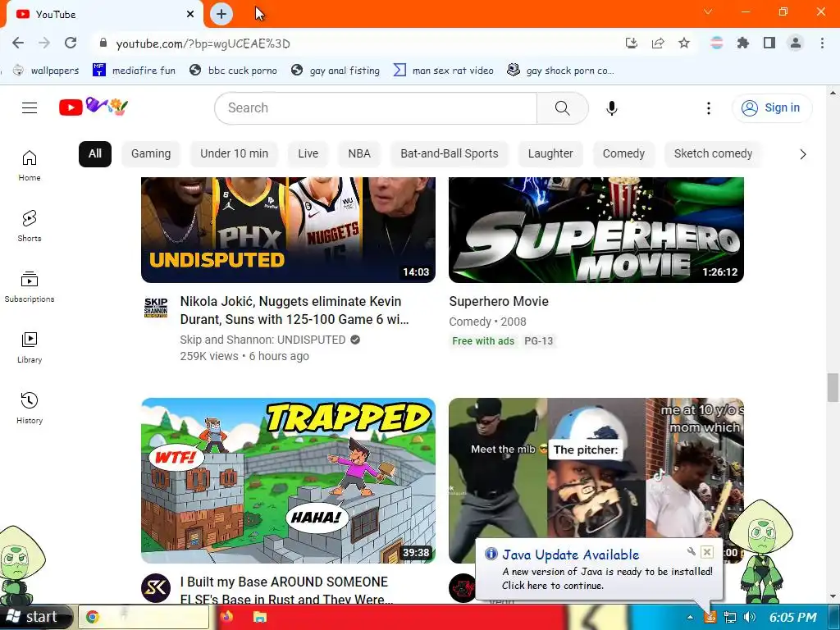The width and height of the screenshot is (840, 630).
Task: Click the Java Update Available balloon
Action: tap(599, 569)
